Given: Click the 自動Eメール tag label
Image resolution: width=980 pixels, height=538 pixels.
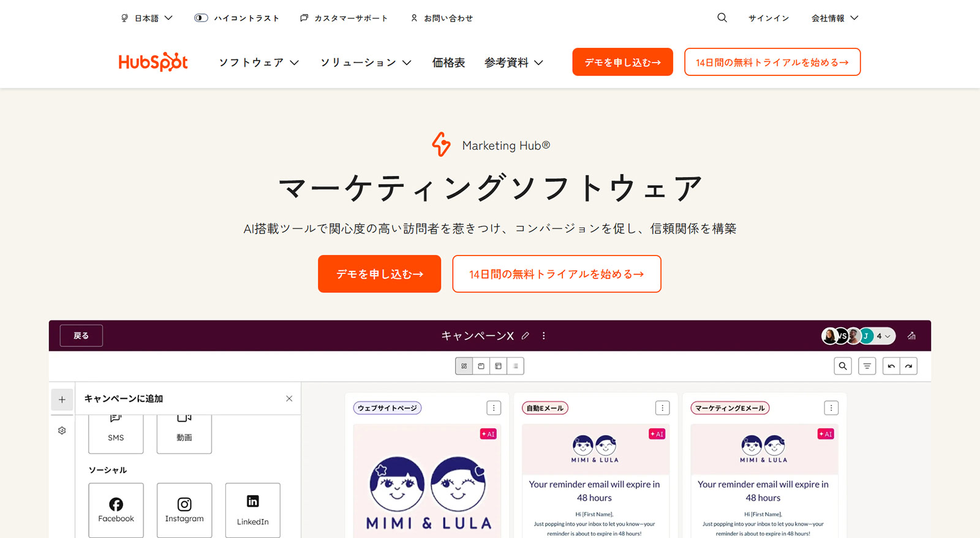Looking at the screenshot, I should (x=545, y=408).
